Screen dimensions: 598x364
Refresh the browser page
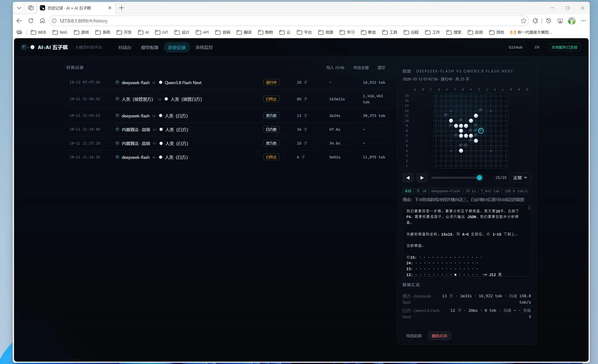[x=31, y=21]
